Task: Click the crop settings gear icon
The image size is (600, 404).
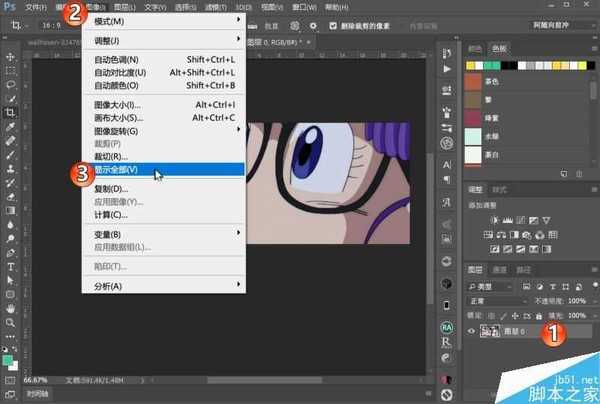Action: point(314,25)
